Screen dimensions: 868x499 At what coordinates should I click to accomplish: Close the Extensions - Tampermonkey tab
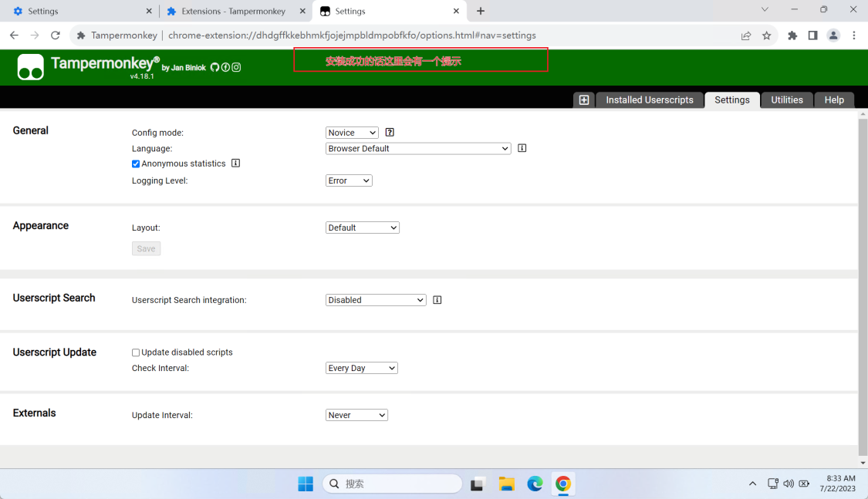pyautogui.click(x=302, y=11)
